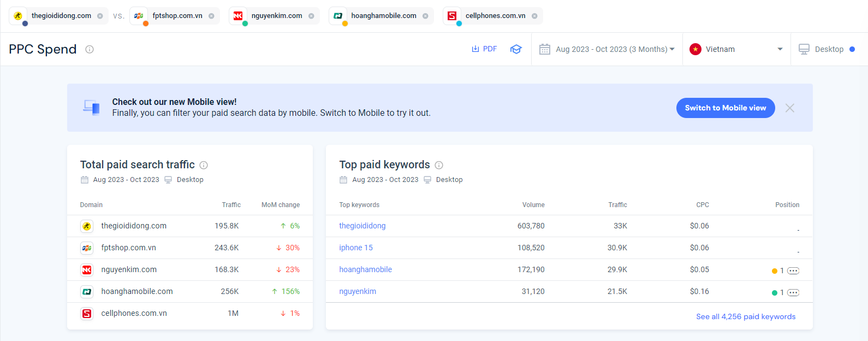Viewport: 868px width, 341px height.
Task: Click the Vietnam flag icon
Action: (x=695, y=49)
